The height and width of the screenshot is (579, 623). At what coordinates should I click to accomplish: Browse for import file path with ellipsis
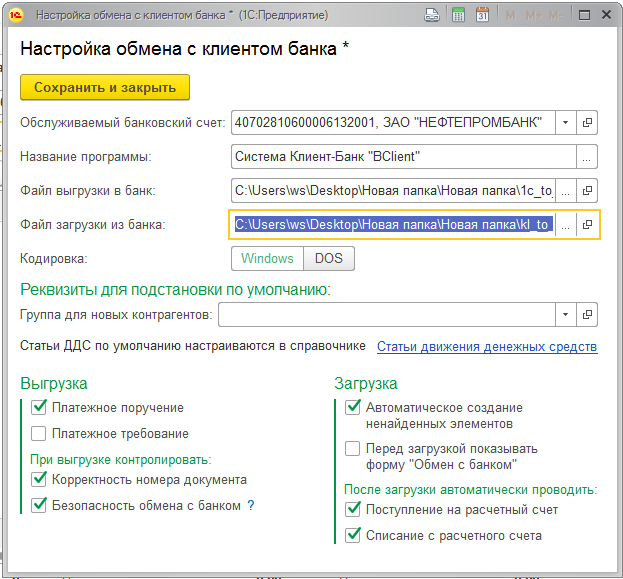566,225
